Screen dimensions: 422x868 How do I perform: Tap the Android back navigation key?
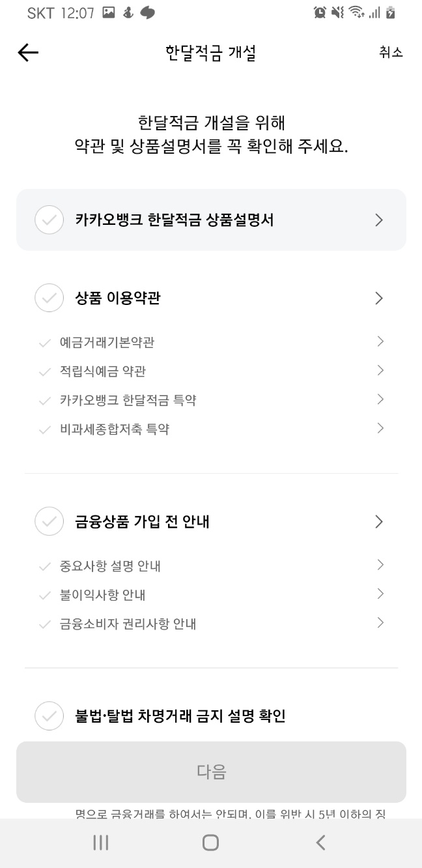point(320,842)
